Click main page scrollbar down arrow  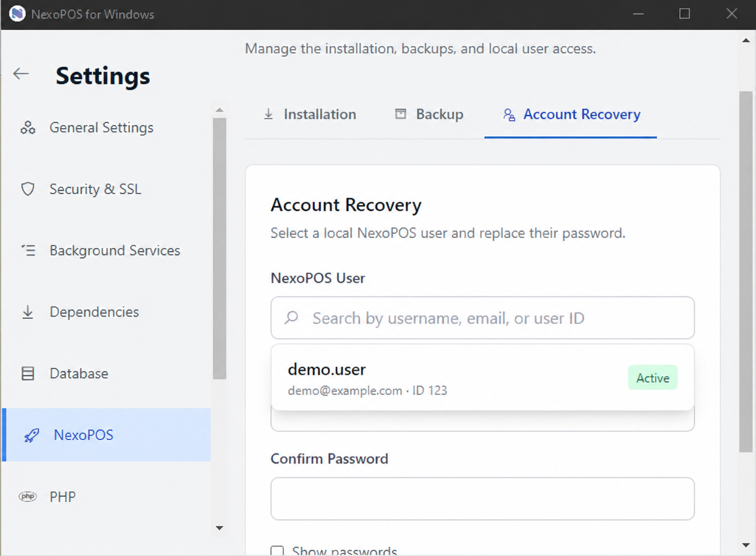(x=746, y=545)
